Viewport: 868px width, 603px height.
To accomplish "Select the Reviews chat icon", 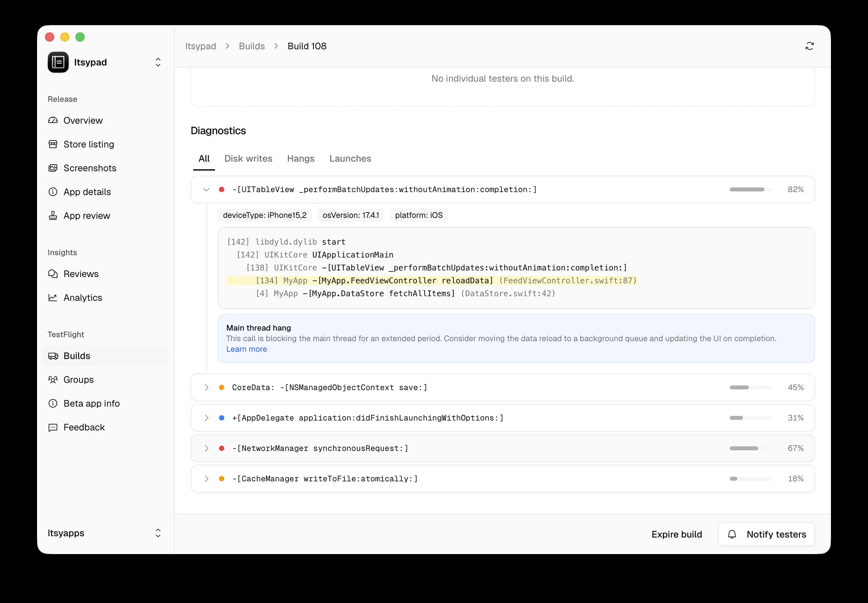I will pos(53,273).
